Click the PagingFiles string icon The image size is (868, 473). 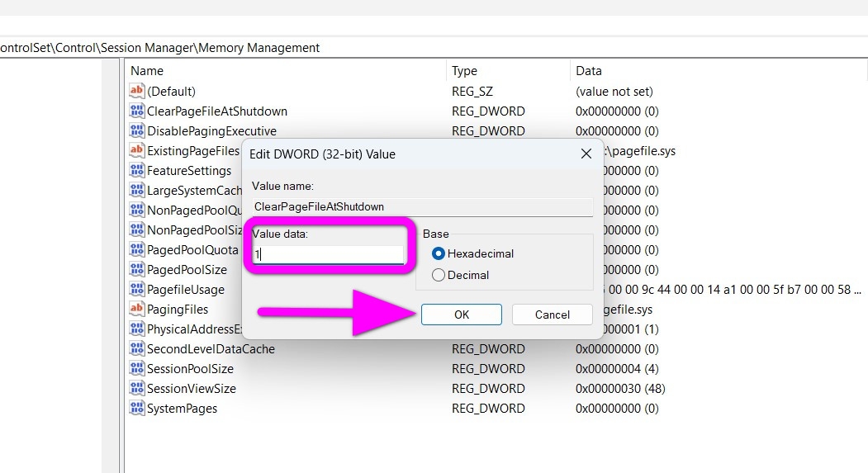(x=136, y=310)
